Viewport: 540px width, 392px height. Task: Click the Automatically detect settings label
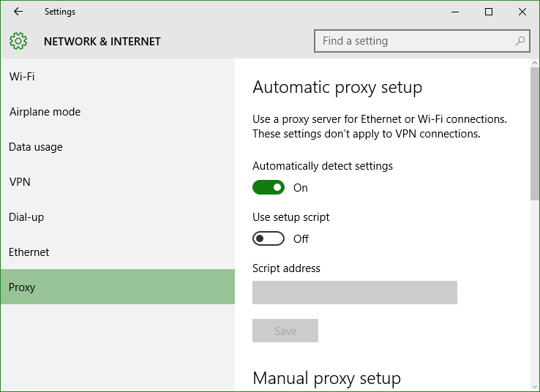point(323,166)
